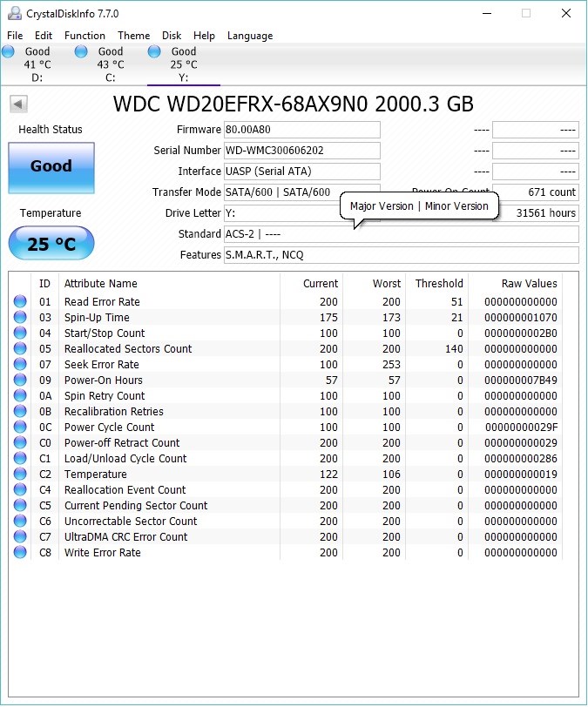Open the Language menu

coord(250,36)
